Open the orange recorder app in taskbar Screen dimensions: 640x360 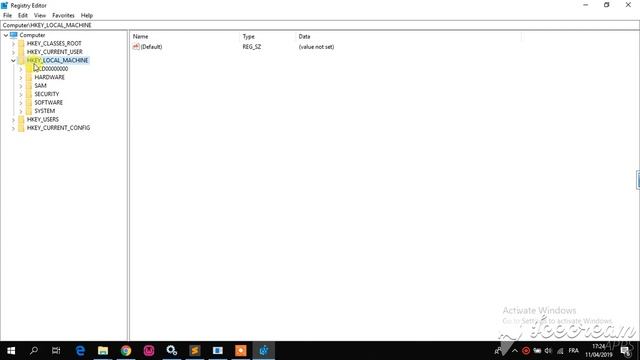click(x=241, y=351)
